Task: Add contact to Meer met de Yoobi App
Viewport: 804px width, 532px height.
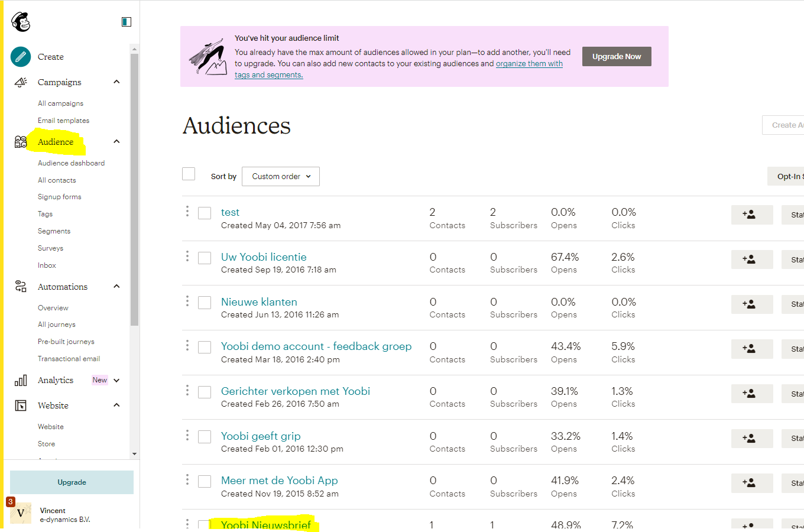Action: click(x=752, y=483)
